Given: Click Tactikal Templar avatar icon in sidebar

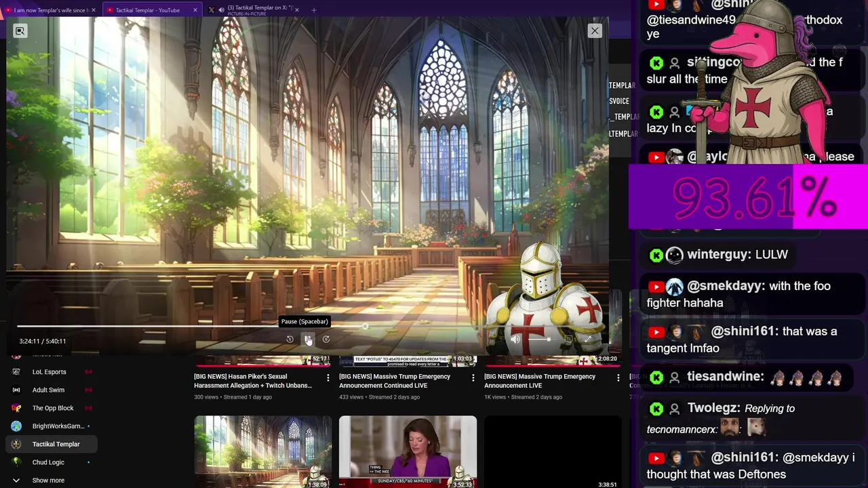Looking at the screenshot, I should click(x=16, y=445).
